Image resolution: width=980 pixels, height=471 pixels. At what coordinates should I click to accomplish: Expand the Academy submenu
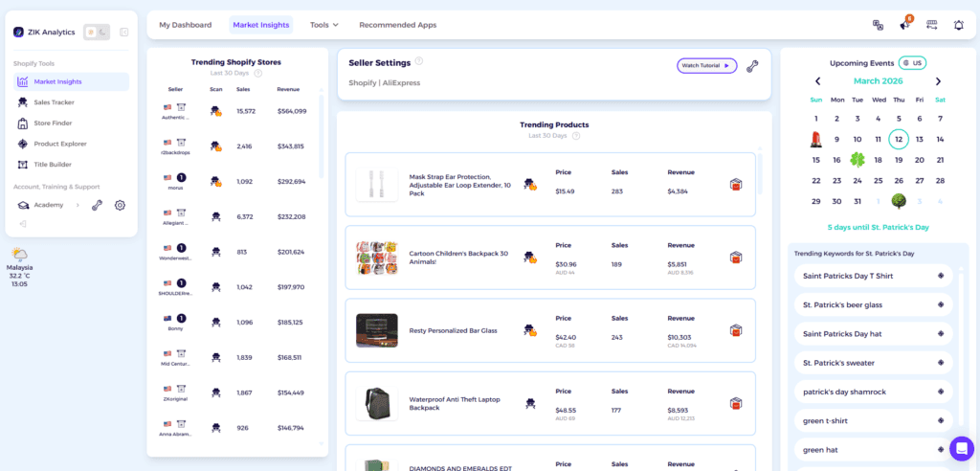tap(78, 205)
